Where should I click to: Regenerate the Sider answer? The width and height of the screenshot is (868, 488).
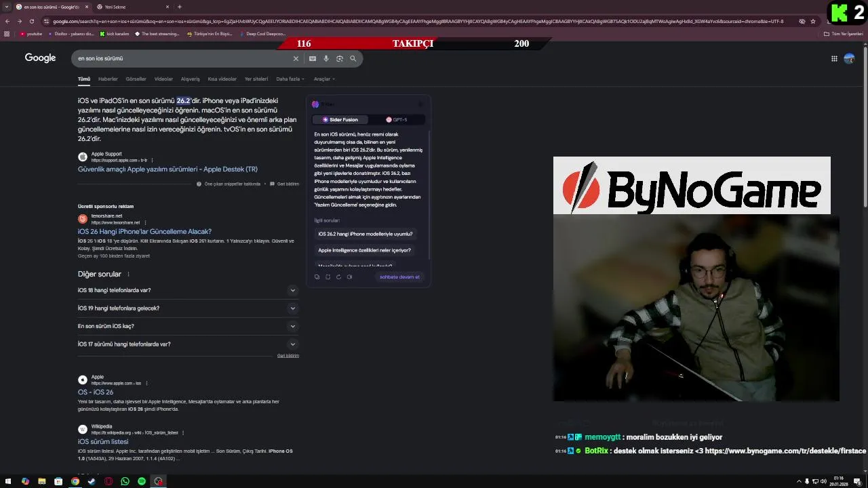[338, 277]
